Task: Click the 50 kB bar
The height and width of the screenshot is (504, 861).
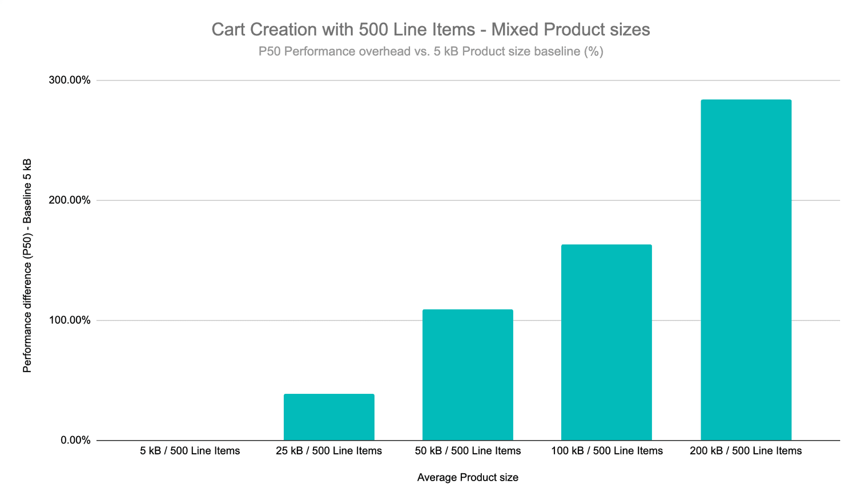Action: pos(468,374)
